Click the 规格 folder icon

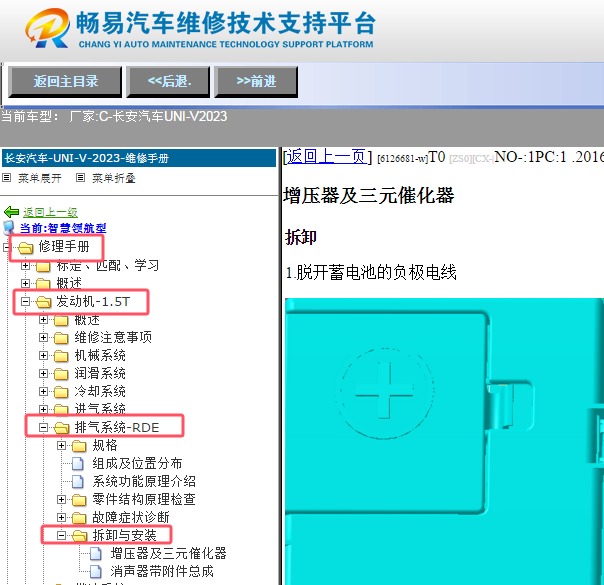pos(79,446)
